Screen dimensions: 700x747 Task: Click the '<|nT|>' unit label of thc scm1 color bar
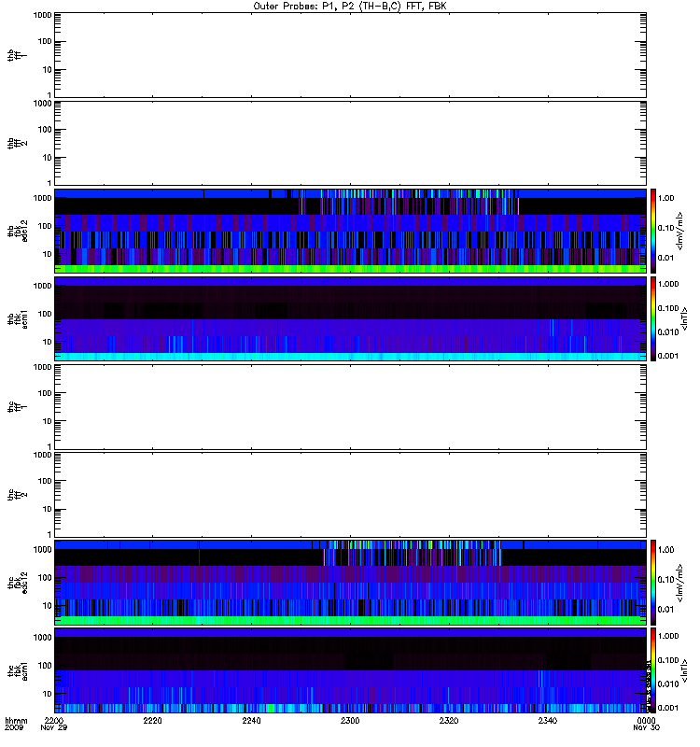[685, 670]
